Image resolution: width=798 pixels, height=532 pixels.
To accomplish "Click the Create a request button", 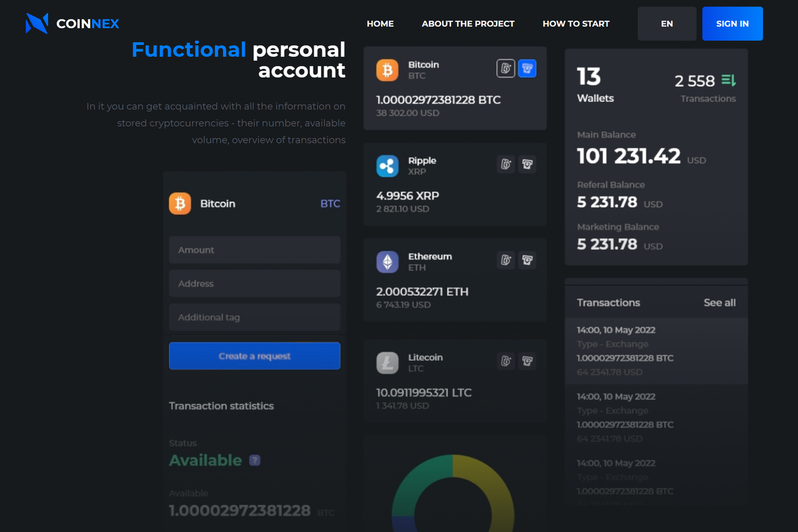I will 255,356.
